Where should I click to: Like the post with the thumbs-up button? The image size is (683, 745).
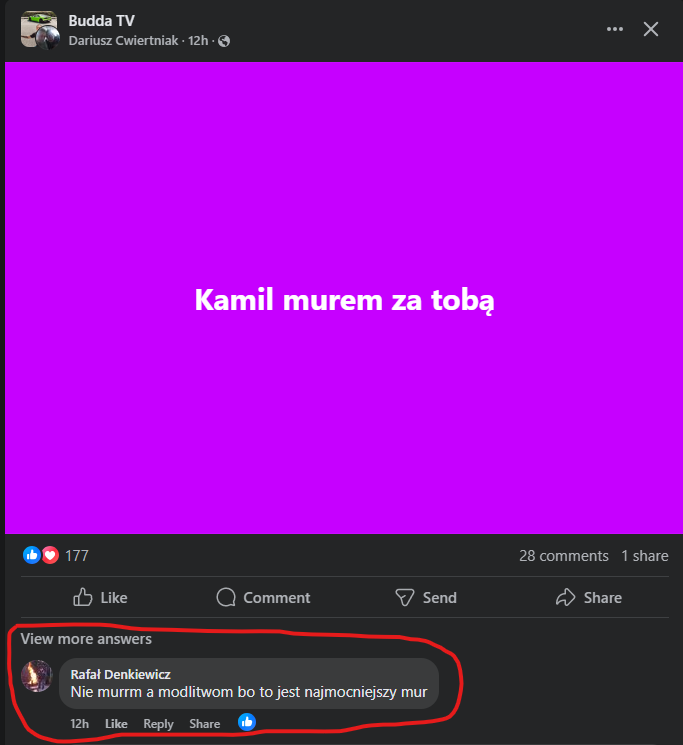click(x=100, y=598)
